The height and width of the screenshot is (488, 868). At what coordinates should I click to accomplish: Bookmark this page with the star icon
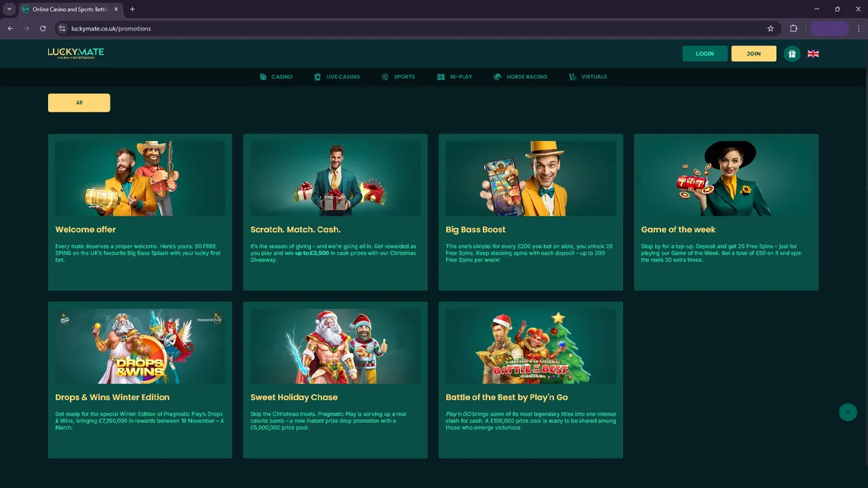click(x=770, y=28)
